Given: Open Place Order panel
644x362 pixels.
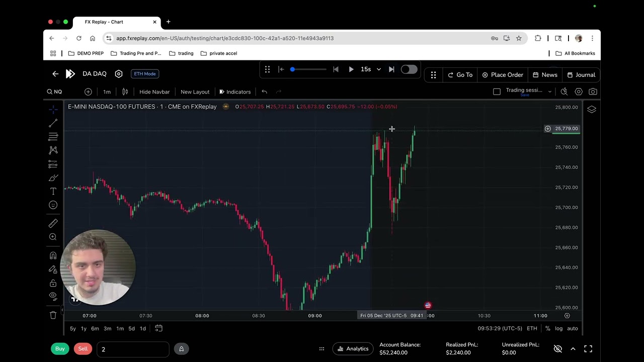Looking at the screenshot, I should [x=503, y=75].
